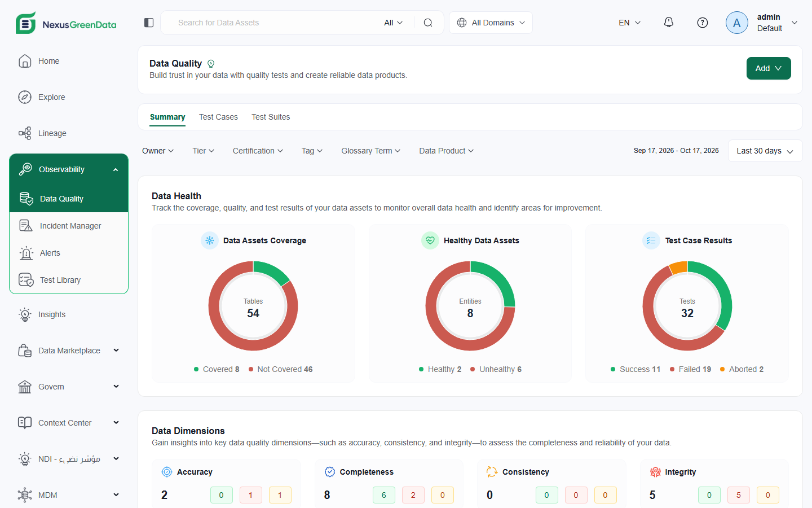
Task: Click Accuracy failed count 1 red badge
Action: (x=251, y=495)
